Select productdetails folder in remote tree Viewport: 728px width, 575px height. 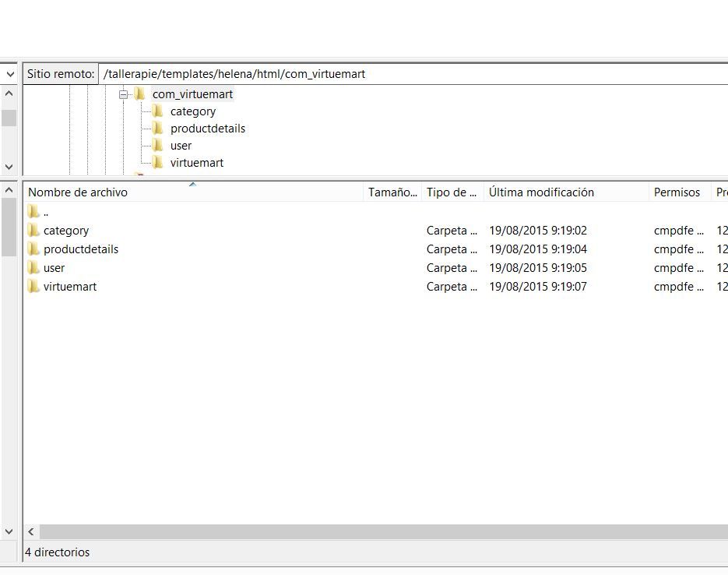coord(208,129)
